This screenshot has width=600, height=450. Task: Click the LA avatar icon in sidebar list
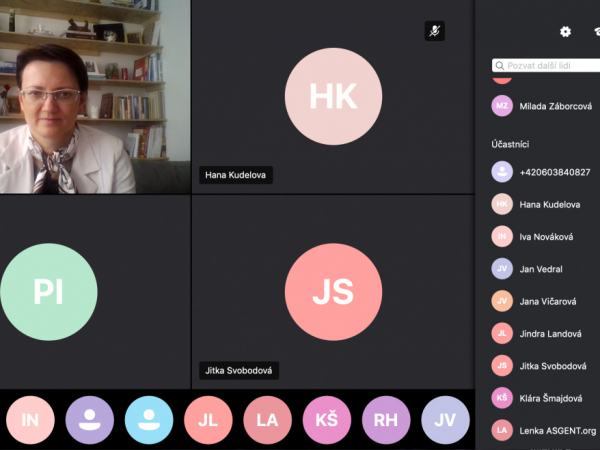502,430
